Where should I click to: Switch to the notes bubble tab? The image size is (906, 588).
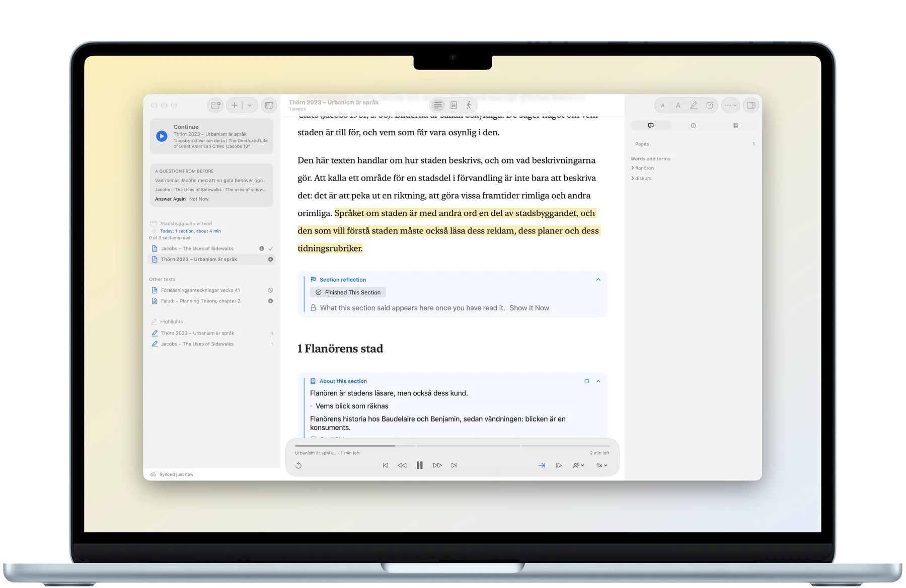[x=651, y=125]
